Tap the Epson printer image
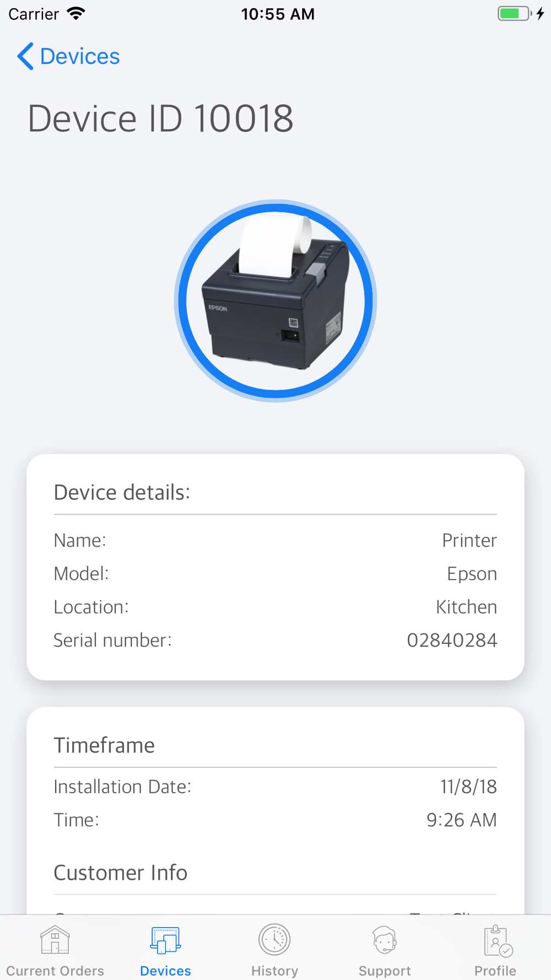This screenshot has height=980, width=551. tap(275, 300)
